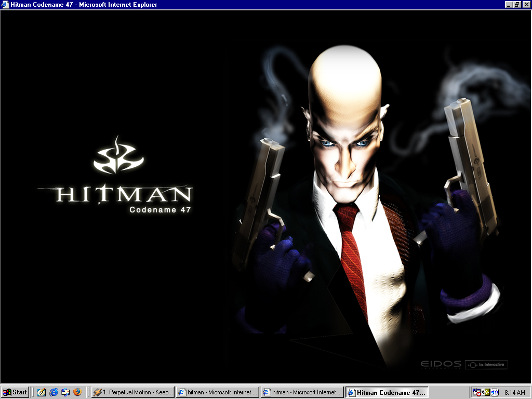The width and height of the screenshot is (532, 399).
Task: Click the system clock showing 8:14 AM
Action: tap(514, 392)
